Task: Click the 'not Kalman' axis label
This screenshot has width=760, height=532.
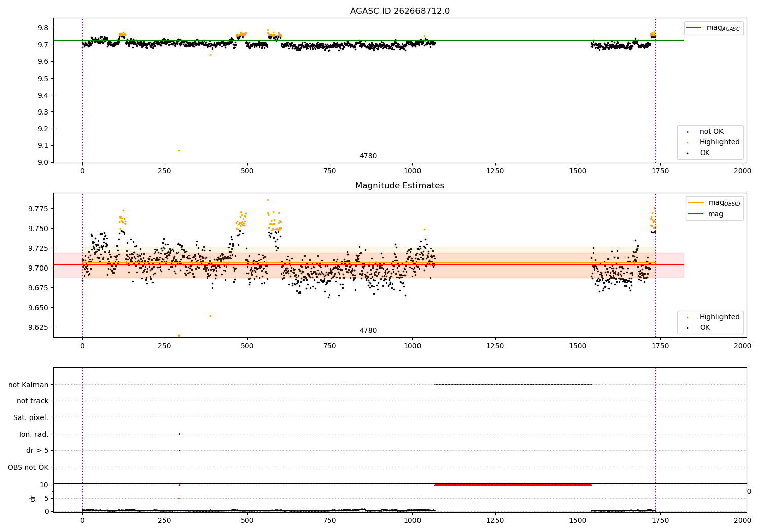Action: 28,385
